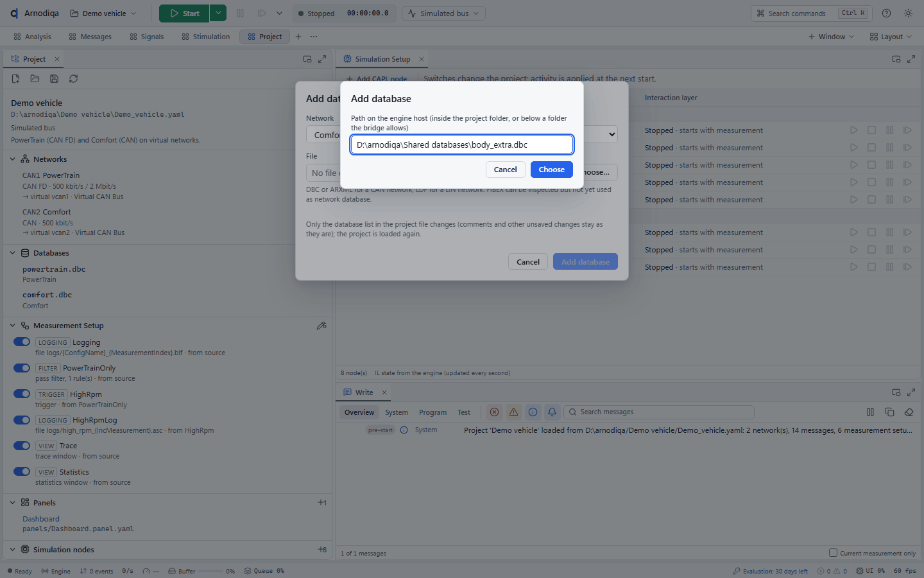Image resolution: width=924 pixels, height=578 pixels.
Task: Pause the Write window output
Action: (x=870, y=412)
